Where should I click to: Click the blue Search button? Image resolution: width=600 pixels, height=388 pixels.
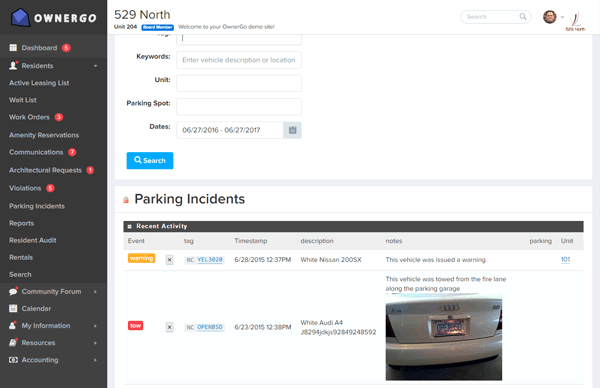coord(150,160)
